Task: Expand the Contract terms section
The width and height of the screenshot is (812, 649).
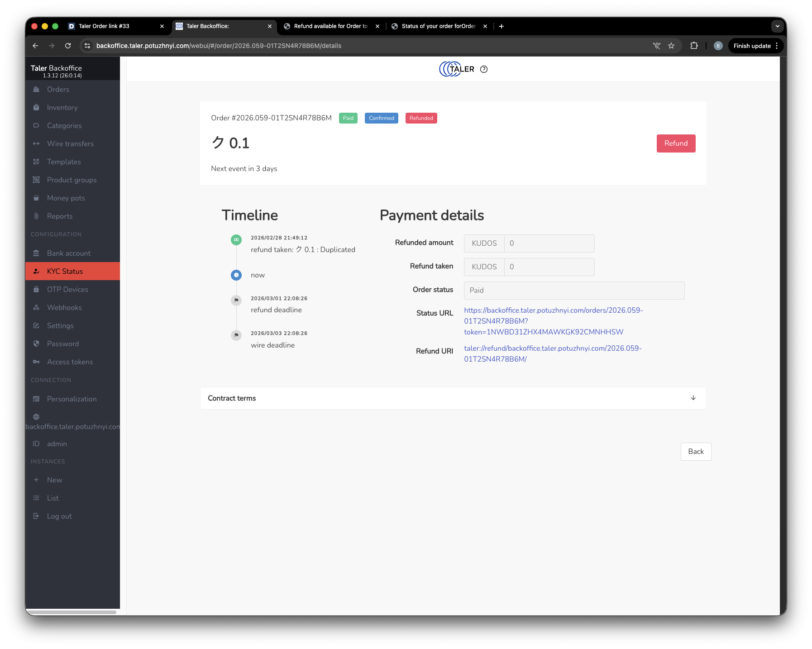Action: 693,398
